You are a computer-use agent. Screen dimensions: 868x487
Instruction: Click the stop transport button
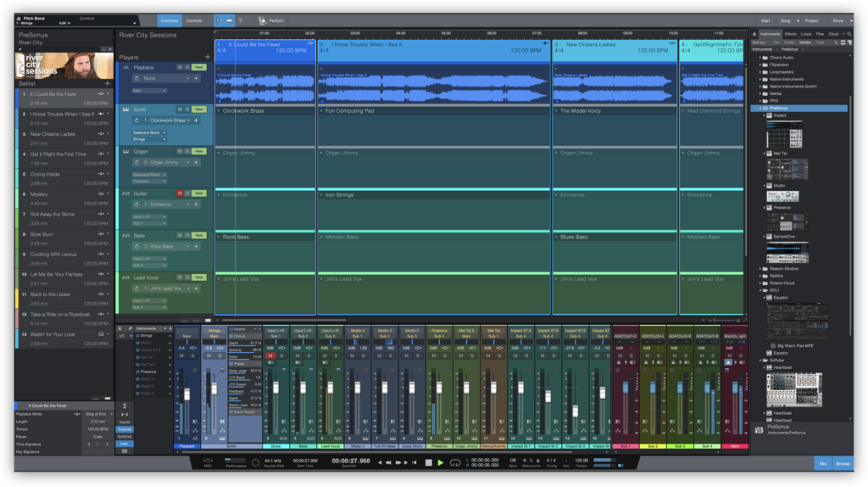click(x=428, y=462)
